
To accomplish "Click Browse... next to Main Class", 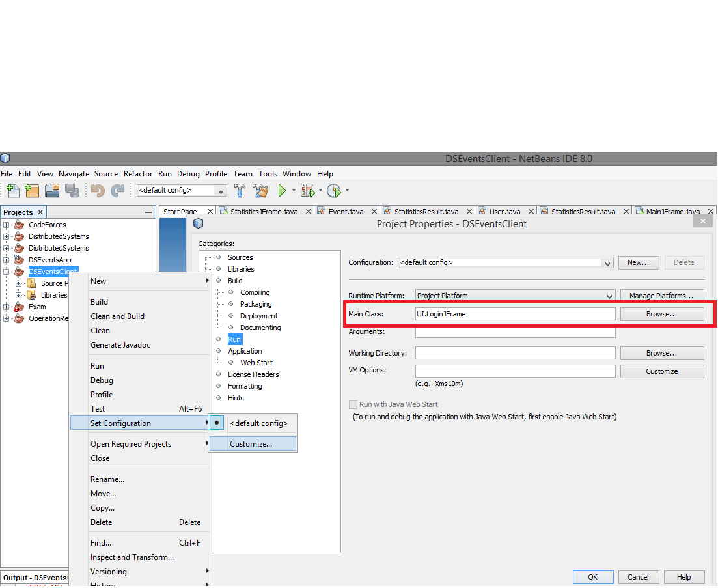I will click(661, 314).
